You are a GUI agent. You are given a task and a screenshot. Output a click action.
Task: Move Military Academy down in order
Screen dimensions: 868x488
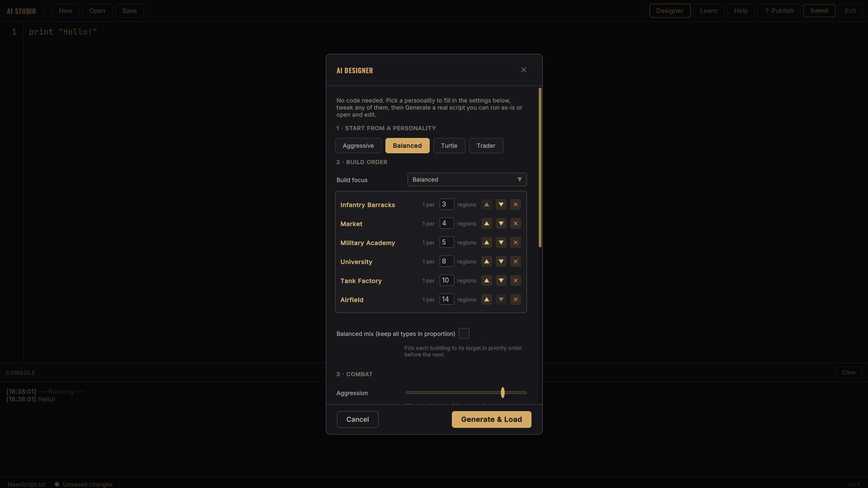pos(501,242)
